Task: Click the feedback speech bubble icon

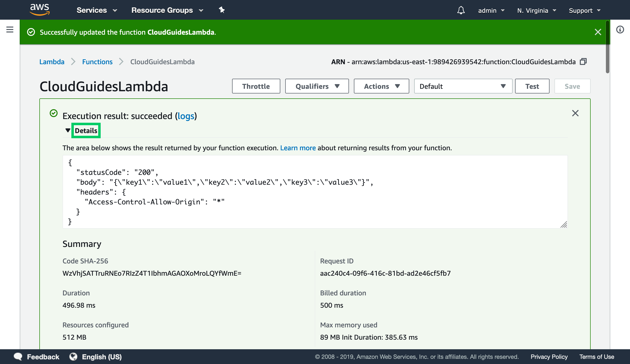Action: tap(18, 356)
